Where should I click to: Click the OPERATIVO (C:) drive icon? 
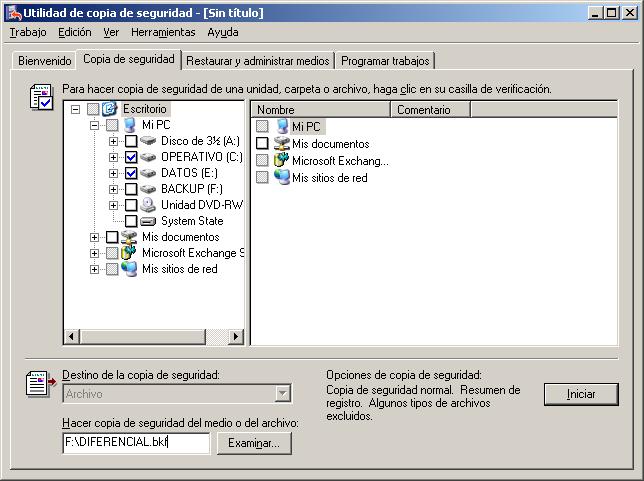pos(148,157)
